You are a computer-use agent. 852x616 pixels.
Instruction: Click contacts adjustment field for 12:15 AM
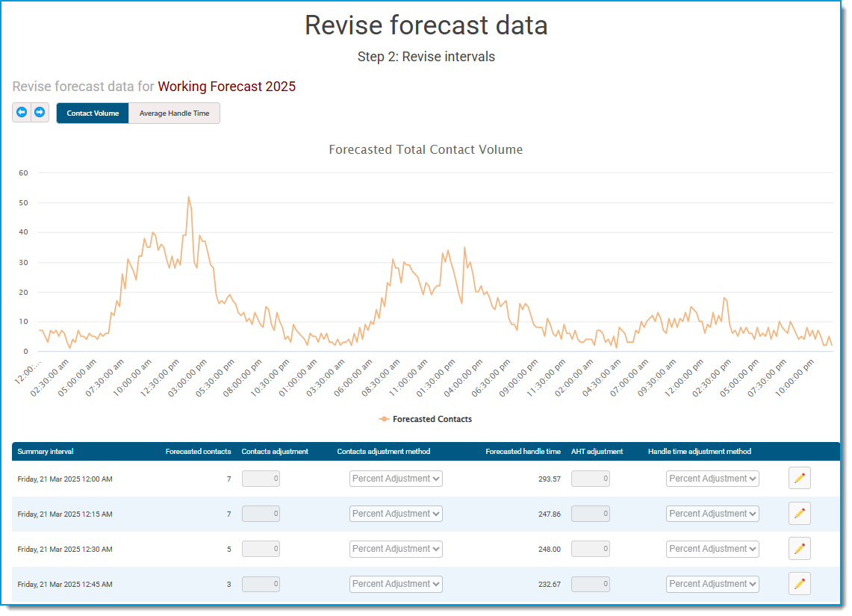tap(261, 514)
